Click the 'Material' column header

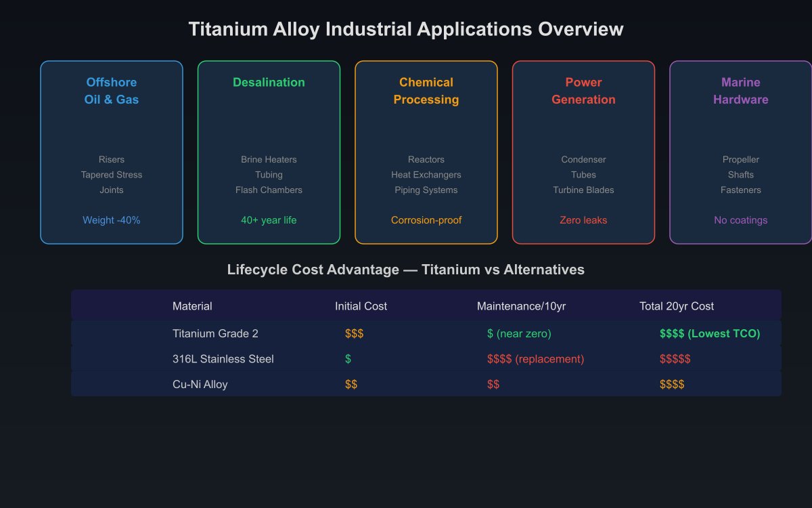pos(192,306)
